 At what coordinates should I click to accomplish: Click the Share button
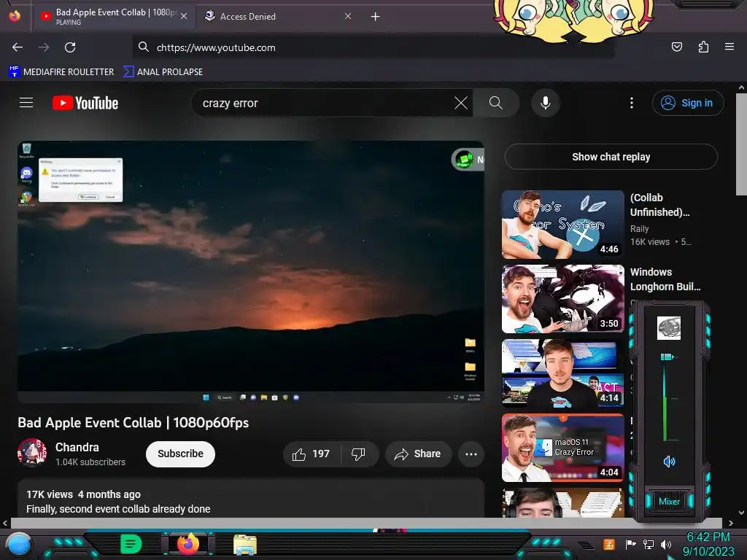click(x=417, y=454)
